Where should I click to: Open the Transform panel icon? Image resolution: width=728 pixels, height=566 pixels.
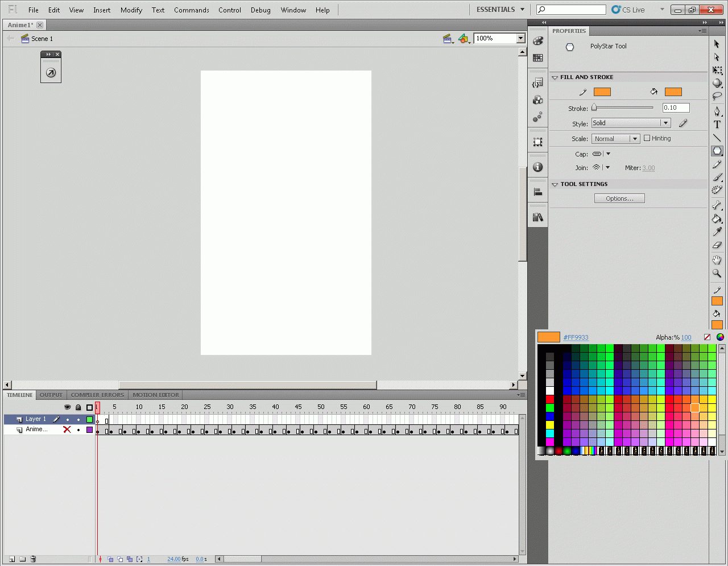point(538,142)
